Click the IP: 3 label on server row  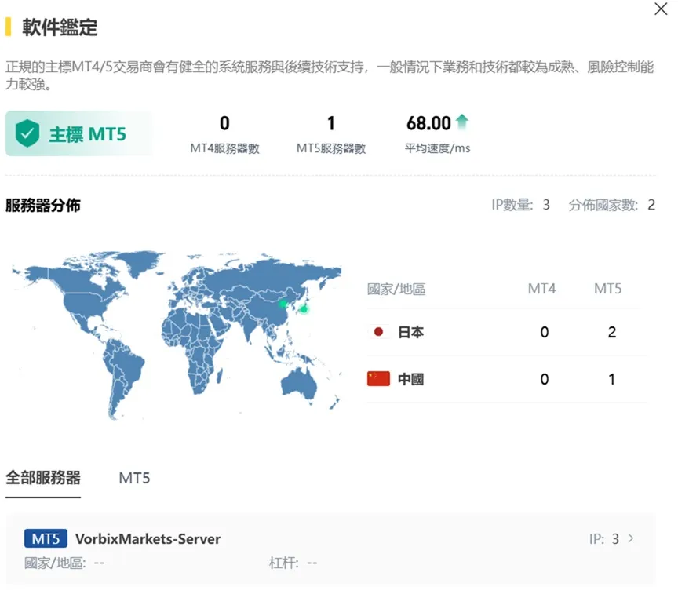[x=604, y=538]
